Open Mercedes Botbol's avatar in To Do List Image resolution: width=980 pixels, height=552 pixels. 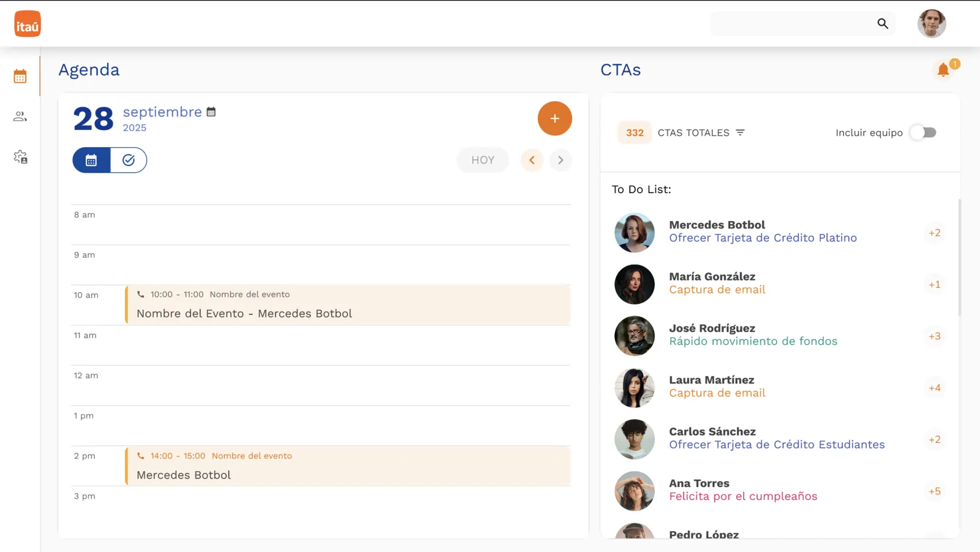[x=635, y=233]
